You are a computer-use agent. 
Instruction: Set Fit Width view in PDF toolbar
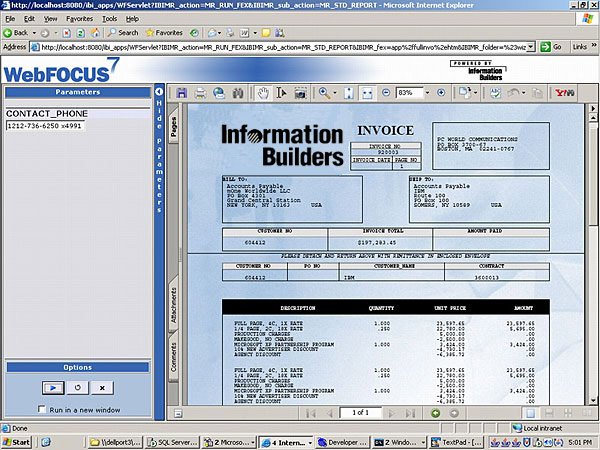point(367,93)
